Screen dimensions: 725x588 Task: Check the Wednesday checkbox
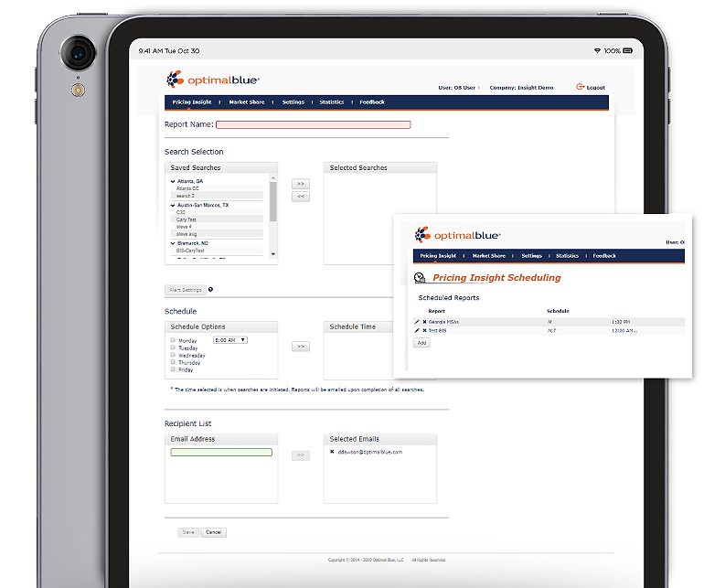tap(173, 355)
